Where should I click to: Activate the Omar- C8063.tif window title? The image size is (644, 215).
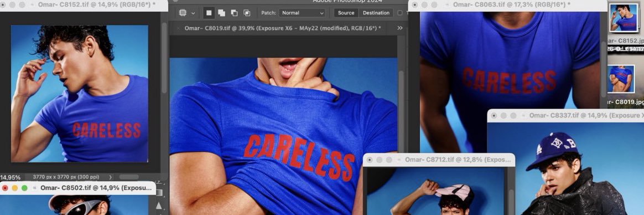(512, 4)
